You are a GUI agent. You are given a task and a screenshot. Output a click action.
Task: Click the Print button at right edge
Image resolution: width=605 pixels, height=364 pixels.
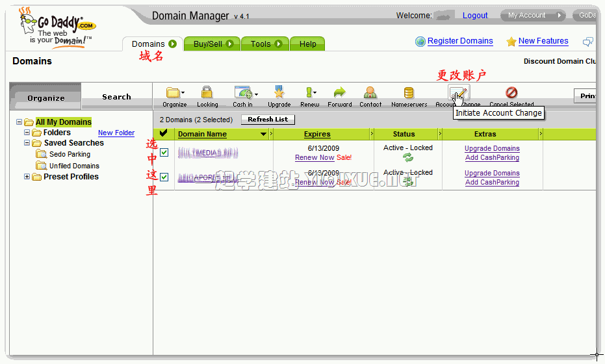[586, 96]
